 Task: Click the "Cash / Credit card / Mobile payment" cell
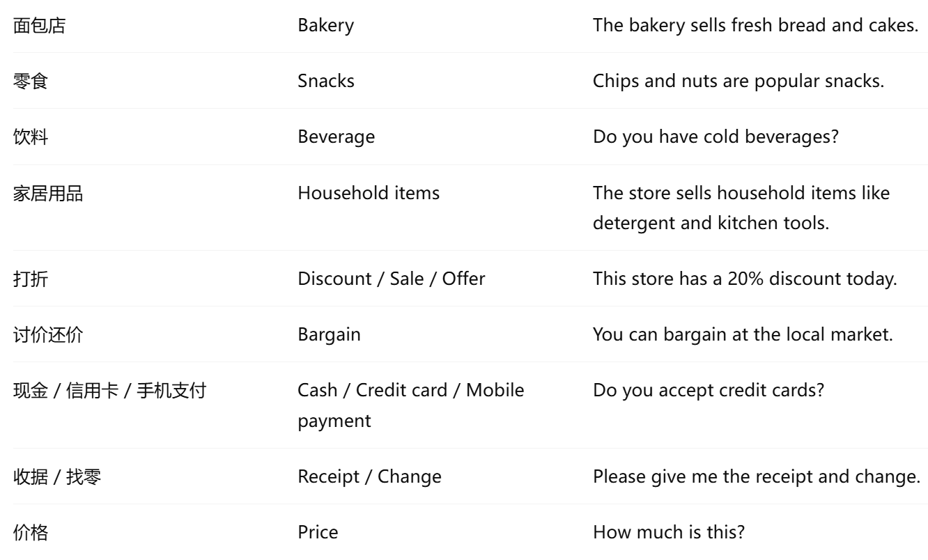(410, 405)
